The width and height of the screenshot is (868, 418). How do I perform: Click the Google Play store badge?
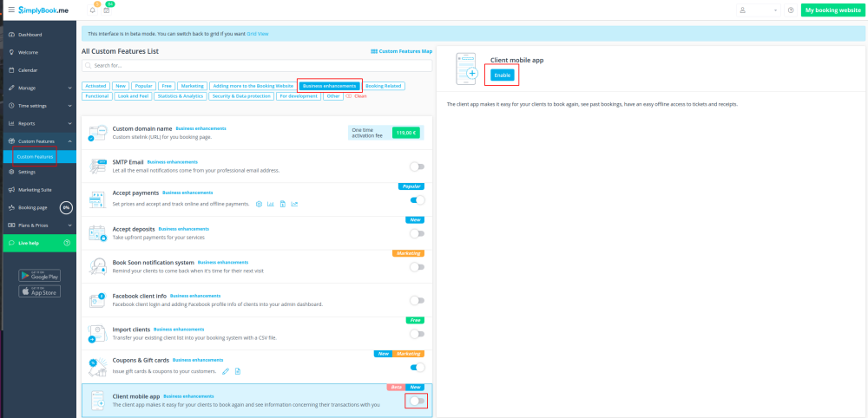pos(39,275)
